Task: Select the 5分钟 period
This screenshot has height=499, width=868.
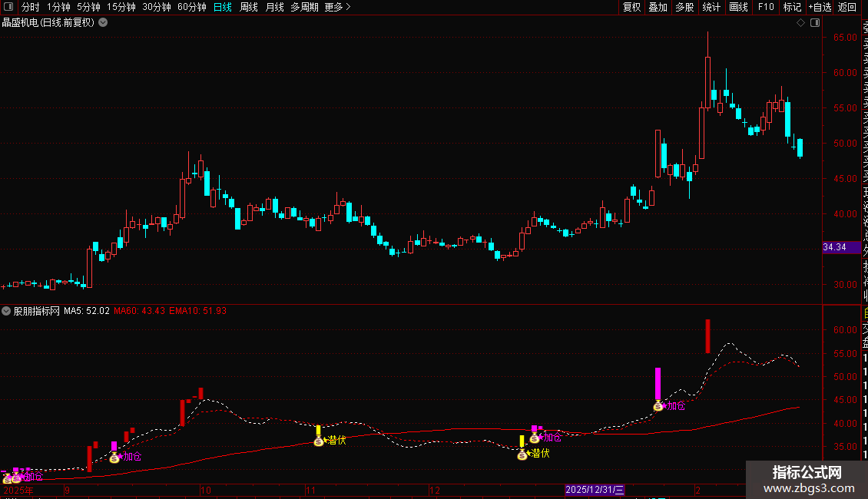Action: tap(88, 7)
